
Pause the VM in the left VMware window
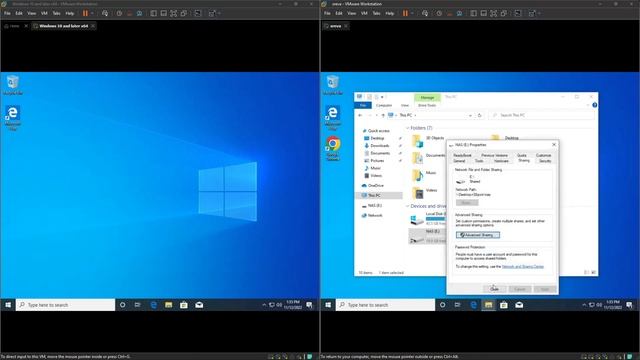click(x=85, y=13)
